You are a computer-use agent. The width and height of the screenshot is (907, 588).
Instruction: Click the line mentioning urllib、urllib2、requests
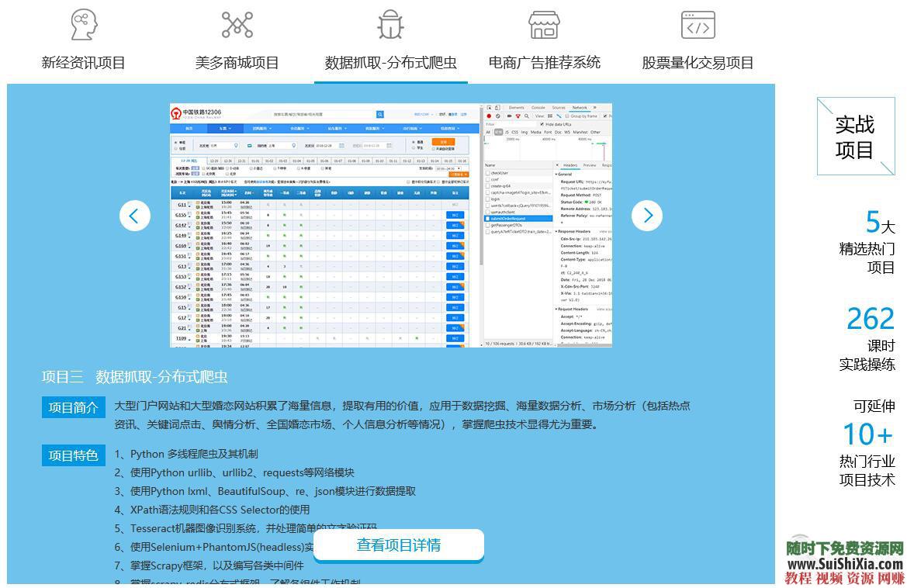[x=234, y=472]
